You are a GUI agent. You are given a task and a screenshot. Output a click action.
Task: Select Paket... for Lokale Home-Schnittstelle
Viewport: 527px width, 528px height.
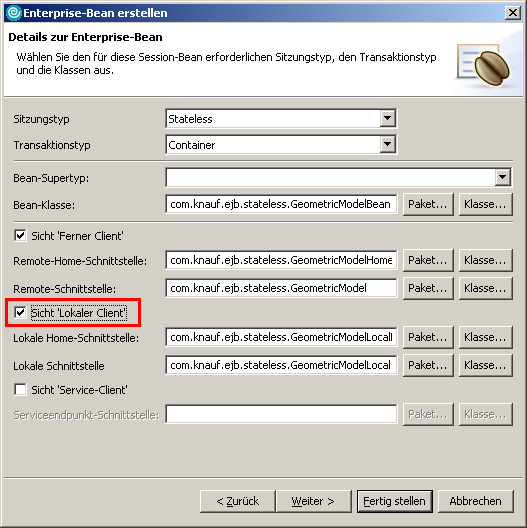[x=428, y=337]
